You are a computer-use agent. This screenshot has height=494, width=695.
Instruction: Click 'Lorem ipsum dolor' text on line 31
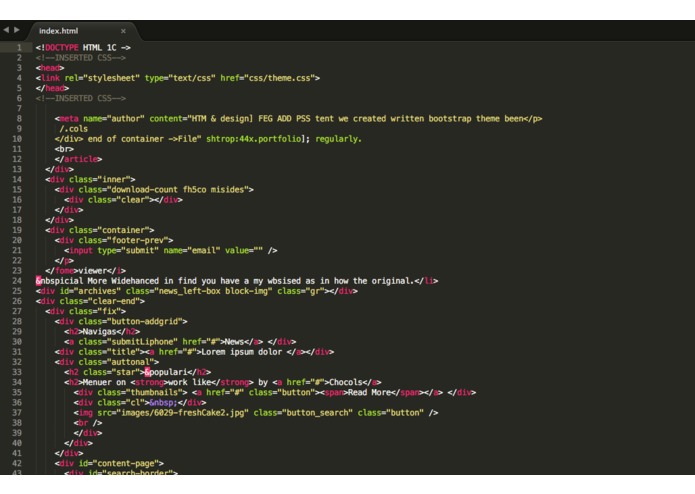click(242, 352)
